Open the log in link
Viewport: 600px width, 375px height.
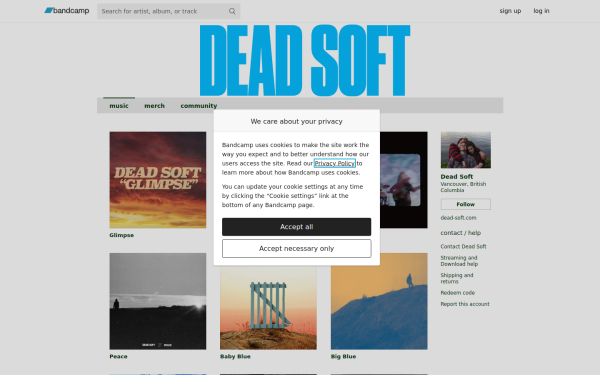click(541, 11)
